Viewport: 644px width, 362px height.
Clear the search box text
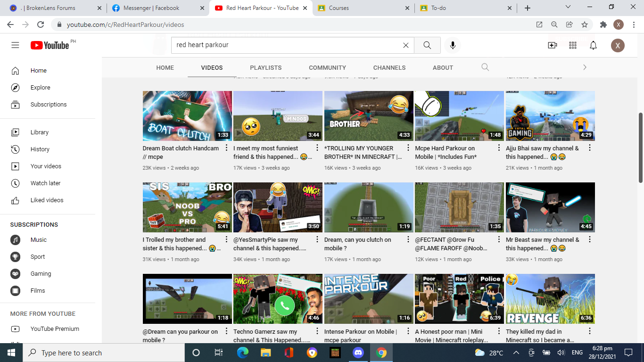405,45
